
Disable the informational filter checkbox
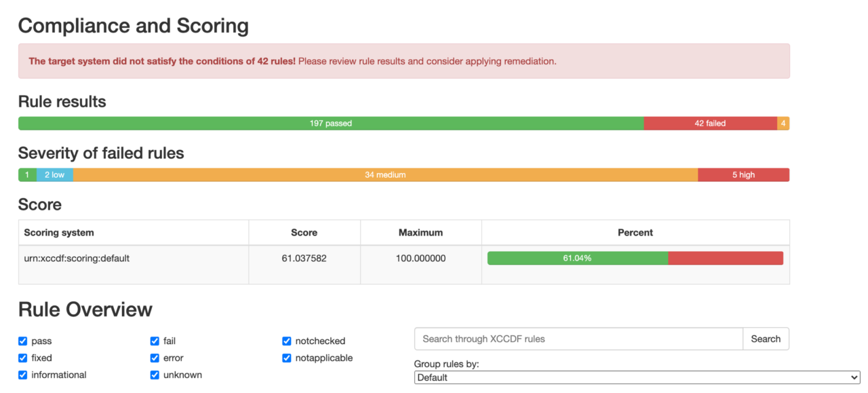click(23, 375)
